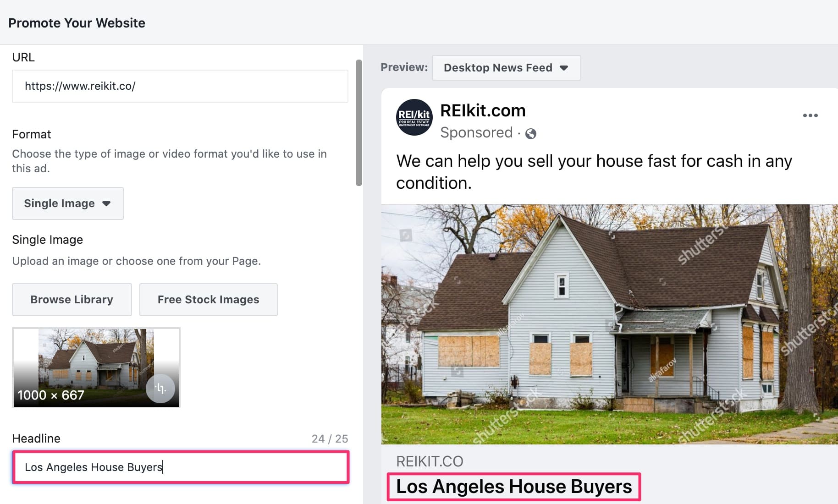The height and width of the screenshot is (504, 838).
Task: Open the three-dot menu on ad preview
Action: click(x=810, y=115)
